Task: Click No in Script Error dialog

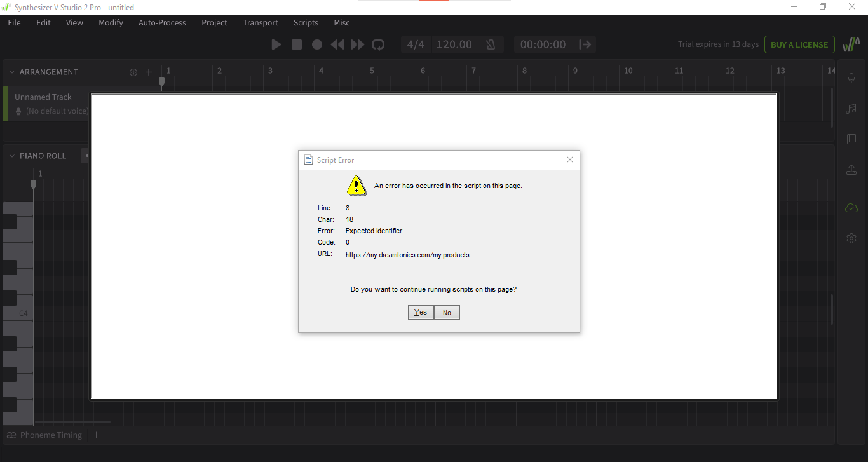Action: pos(447,313)
